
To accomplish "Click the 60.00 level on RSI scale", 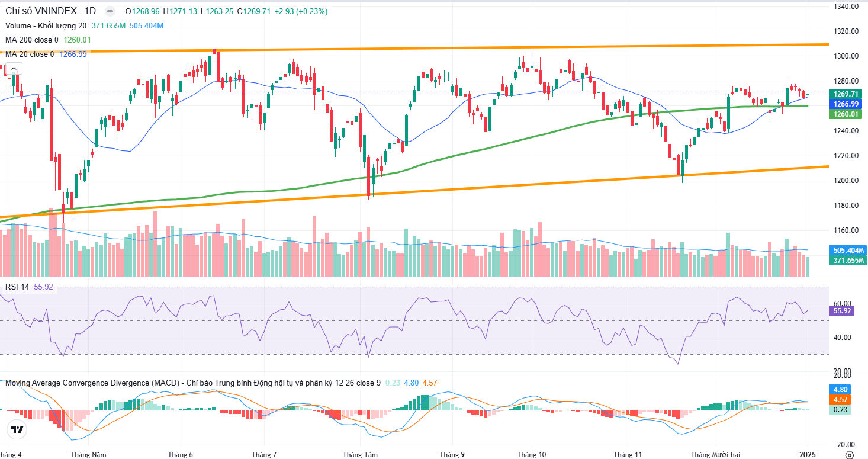I will tap(844, 303).
